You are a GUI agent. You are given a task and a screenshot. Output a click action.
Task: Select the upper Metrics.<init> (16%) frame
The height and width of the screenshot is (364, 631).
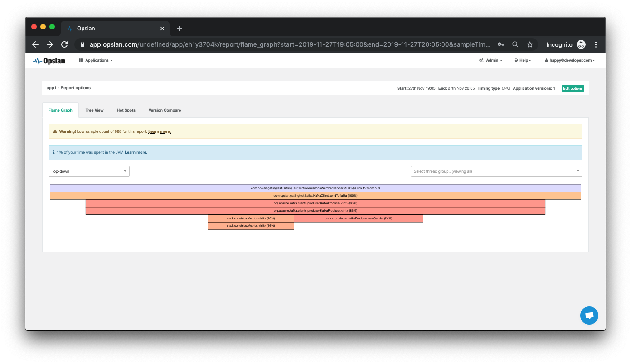(251, 218)
